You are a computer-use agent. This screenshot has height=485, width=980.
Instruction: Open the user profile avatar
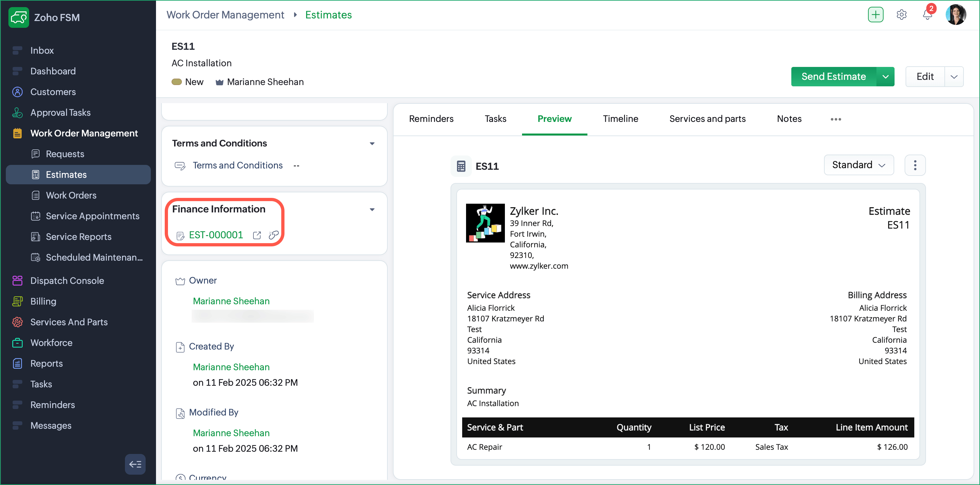(x=955, y=15)
